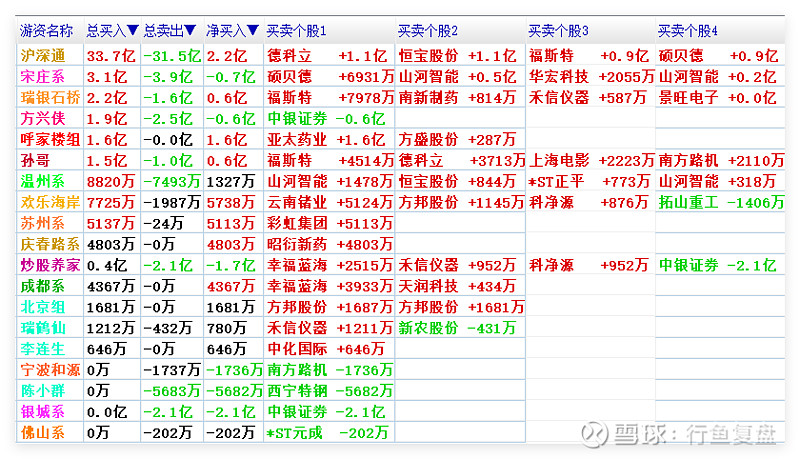The image size is (800, 459).
Task: Click 拓山重工 stock in 欢乐海岸 row
Action: (688, 202)
